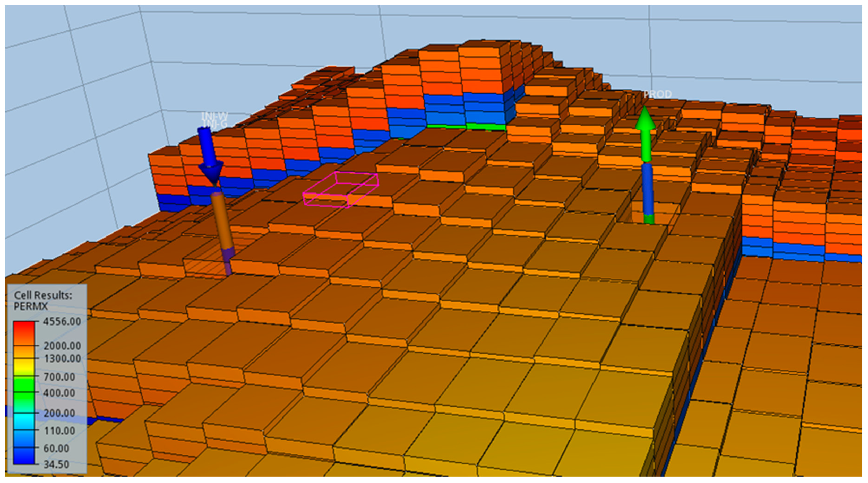The height and width of the screenshot is (483, 868).
Task: Select the magenta outlined highlighted cell
Action: pos(340,189)
